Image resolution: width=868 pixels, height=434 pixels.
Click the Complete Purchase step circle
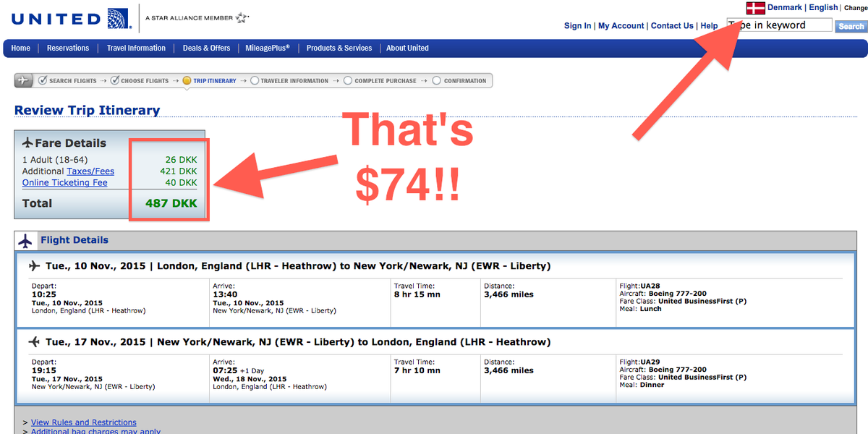[x=348, y=81]
